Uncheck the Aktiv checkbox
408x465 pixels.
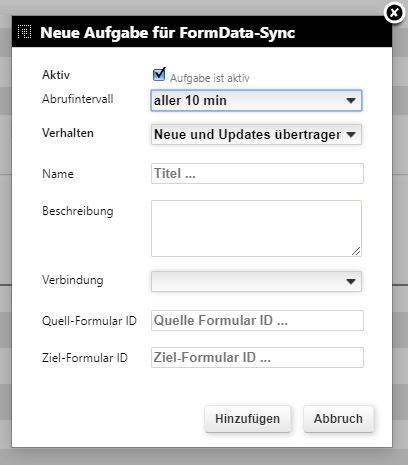pyautogui.click(x=159, y=75)
